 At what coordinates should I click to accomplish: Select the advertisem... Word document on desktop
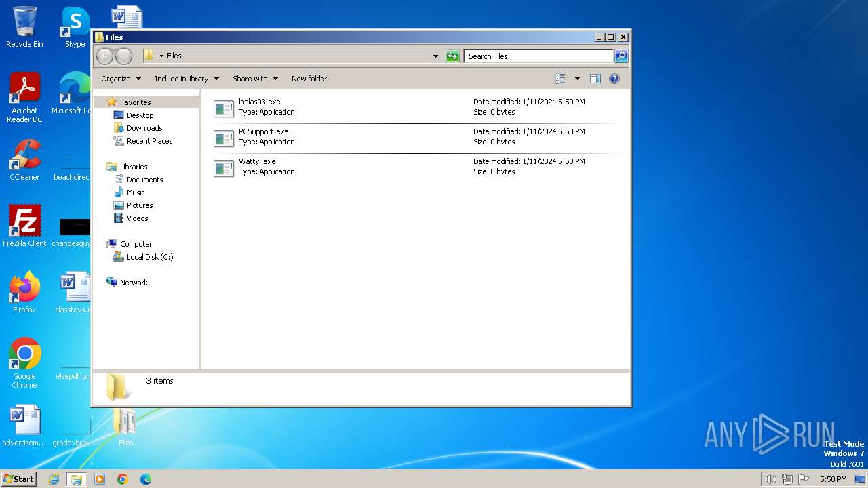click(24, 426)
